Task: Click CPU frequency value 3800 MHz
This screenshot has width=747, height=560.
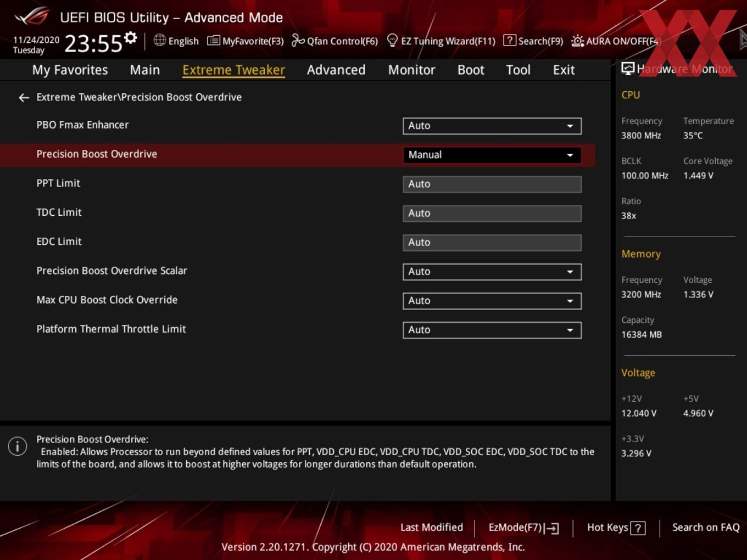Action: 641,136
